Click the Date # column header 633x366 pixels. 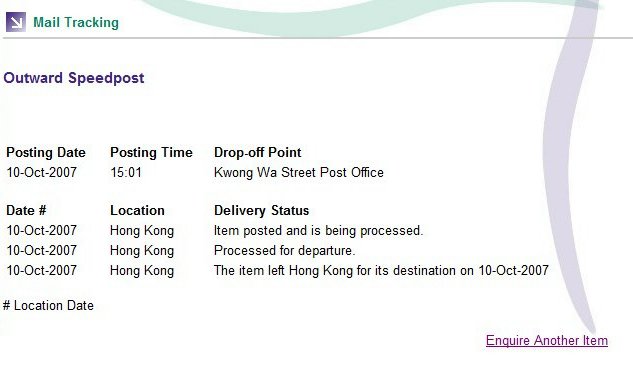(26, 211)
